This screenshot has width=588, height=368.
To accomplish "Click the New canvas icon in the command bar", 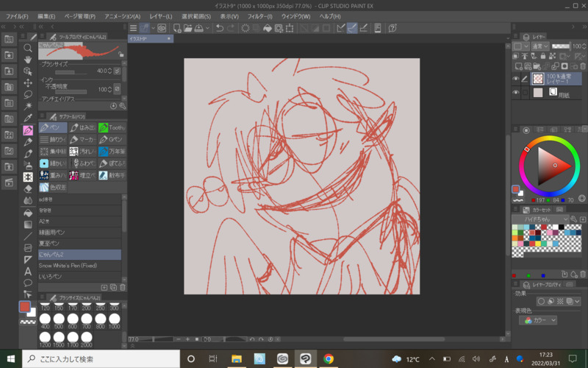I will pos(176,28).
